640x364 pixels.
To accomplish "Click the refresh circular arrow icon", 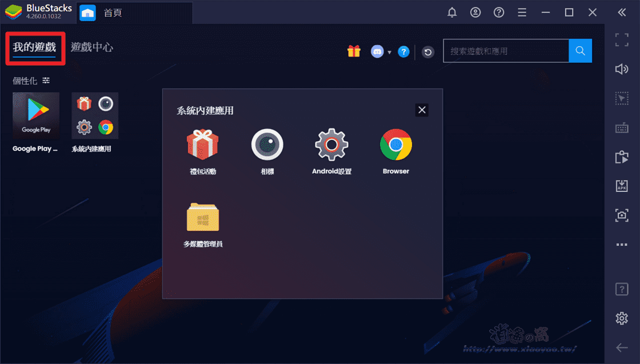I will (x=428, y=52).
